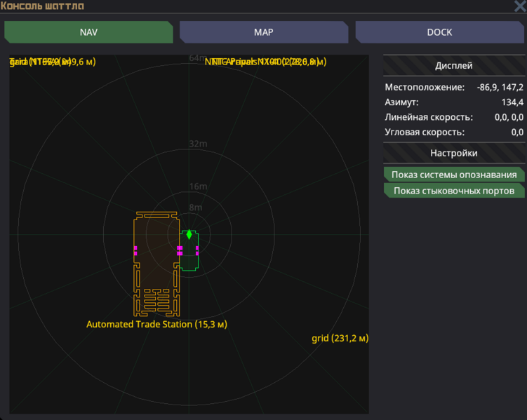
Task: Click the 64m range ring label
Action: (x=197, y=58)
